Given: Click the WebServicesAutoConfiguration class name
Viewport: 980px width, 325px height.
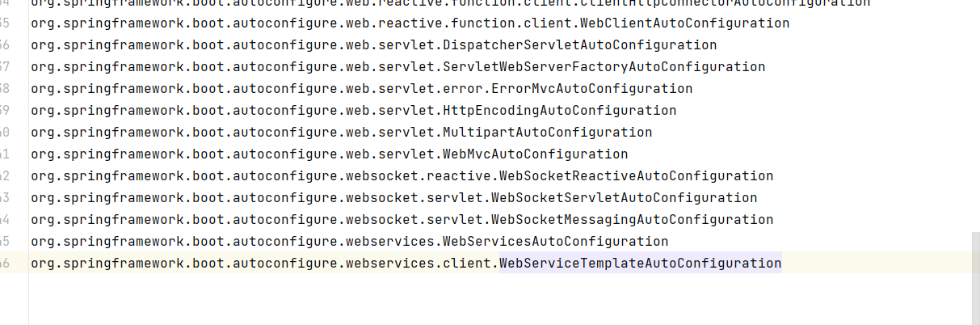Looking at the screenshot, I should click(x=555, y=242).
